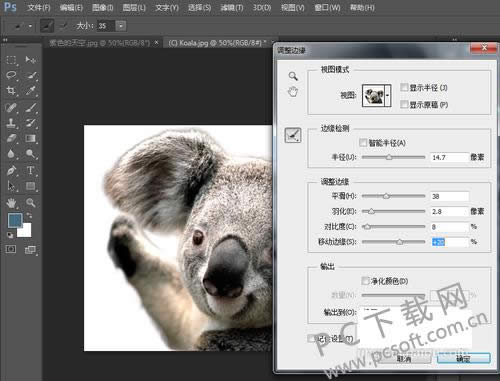Open brush size dropdown in options bar

pos(121,26)
